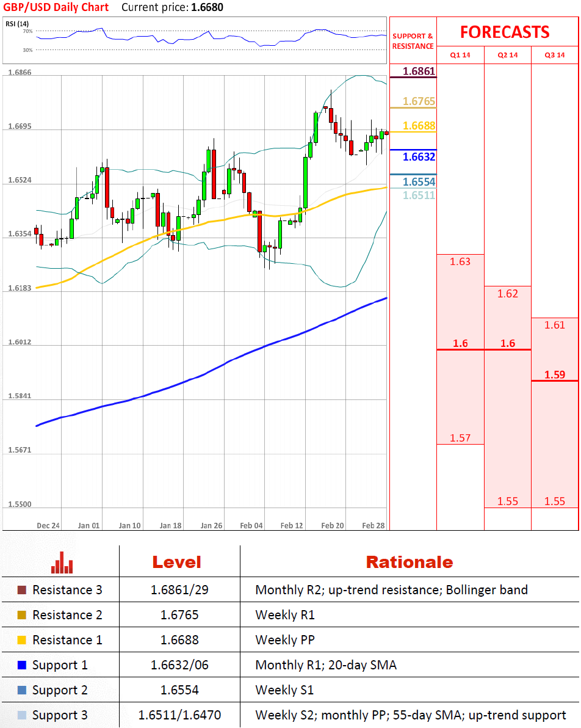Click the Support 2 row label
Image resolution: width=581 pixels, height=728 pixels.
point(60,690)
